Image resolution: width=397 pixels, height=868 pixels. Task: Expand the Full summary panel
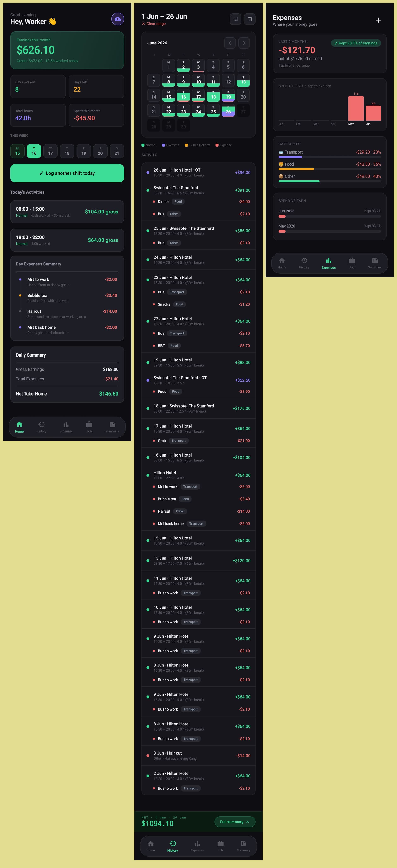(x=234, y=822)
